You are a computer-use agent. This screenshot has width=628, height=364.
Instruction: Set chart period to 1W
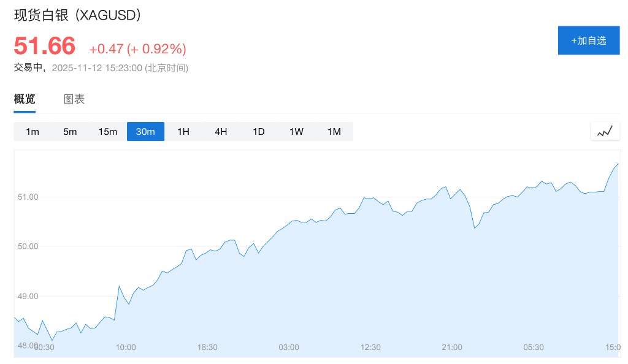tap(296, 132)
